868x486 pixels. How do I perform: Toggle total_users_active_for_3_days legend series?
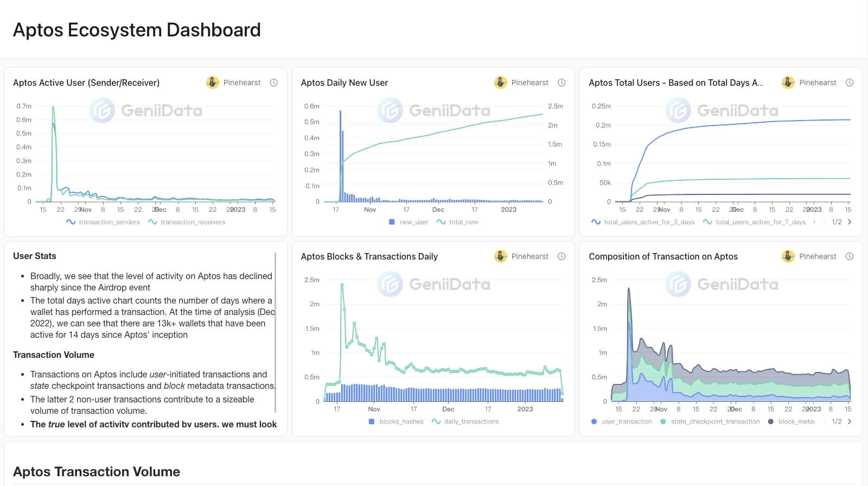tap(643, 222)
